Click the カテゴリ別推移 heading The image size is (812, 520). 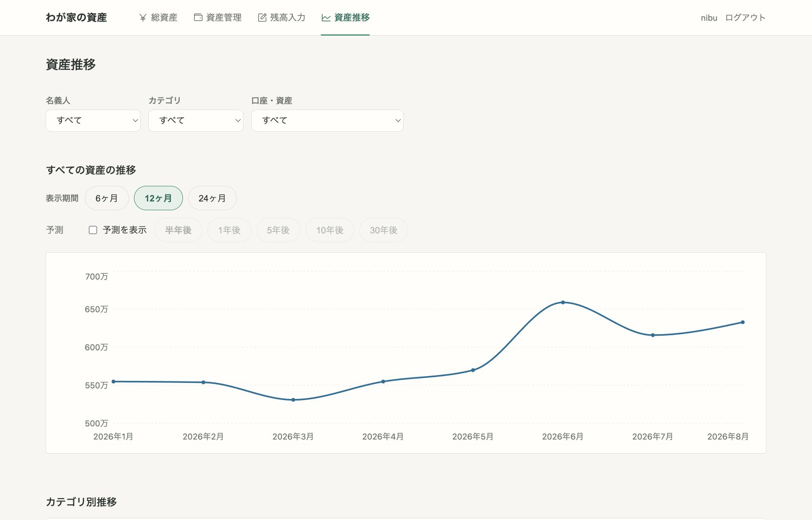[81, 502]
